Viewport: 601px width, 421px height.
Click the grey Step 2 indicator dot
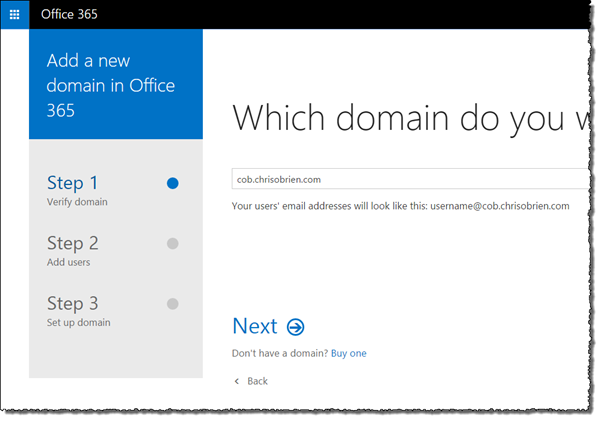point(172,243)
